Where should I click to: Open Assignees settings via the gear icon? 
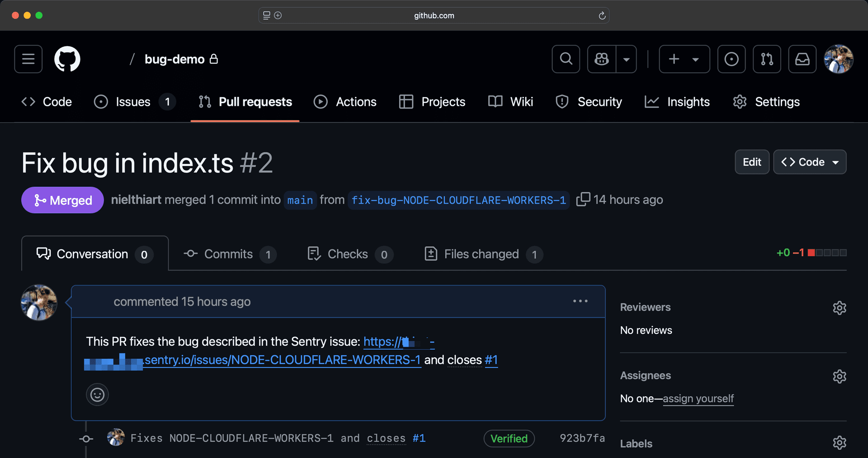[x=840, y=376]
